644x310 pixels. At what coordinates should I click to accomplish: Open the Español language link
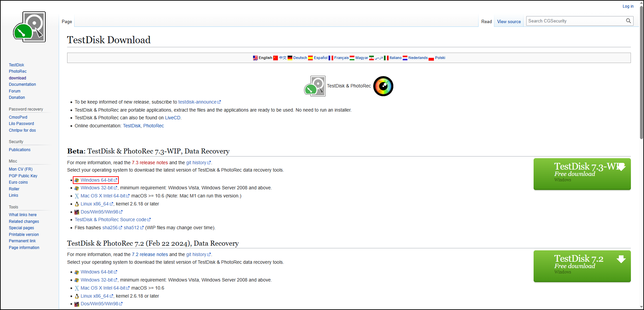pos(320,58)
